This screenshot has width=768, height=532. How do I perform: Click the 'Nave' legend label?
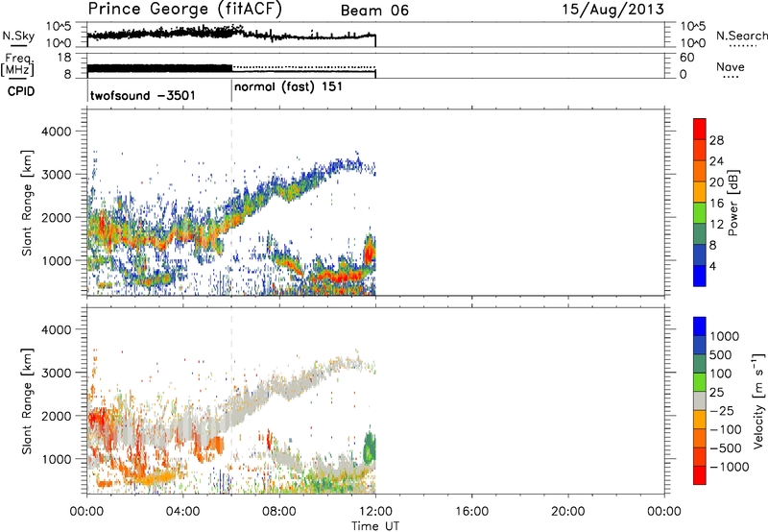pos(731,67)
